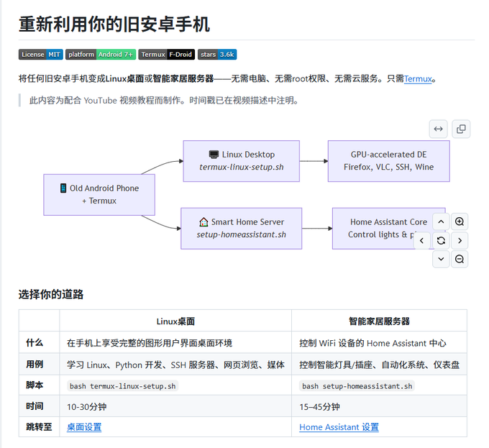
Task: Select the GPU-accelerated DE diagram node
Action: 388,161
